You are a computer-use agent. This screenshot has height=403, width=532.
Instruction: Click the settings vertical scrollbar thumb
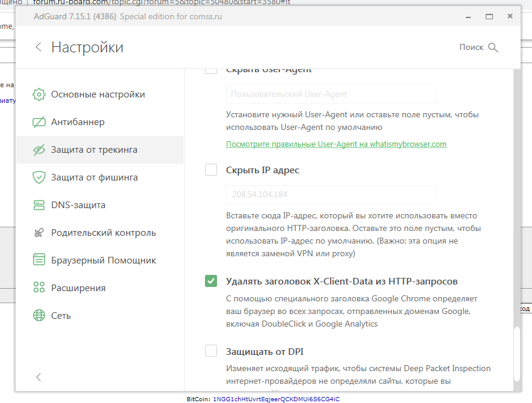tap(517, 354)
